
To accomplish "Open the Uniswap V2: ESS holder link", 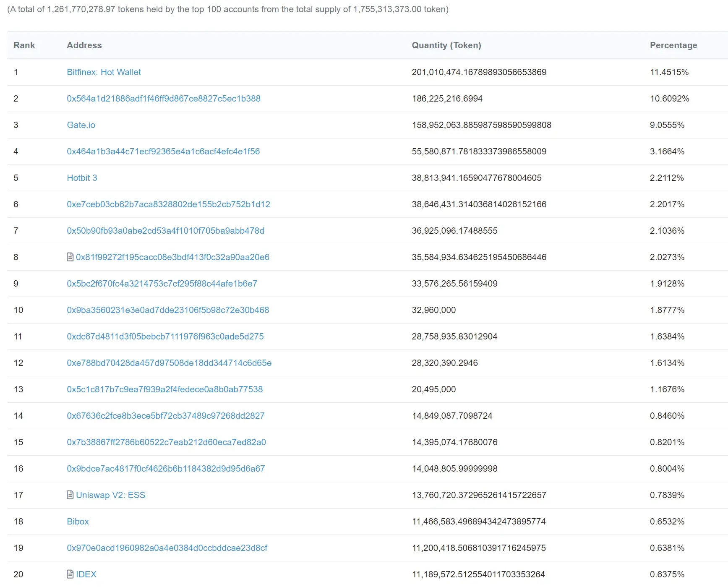I will (110, 495).
